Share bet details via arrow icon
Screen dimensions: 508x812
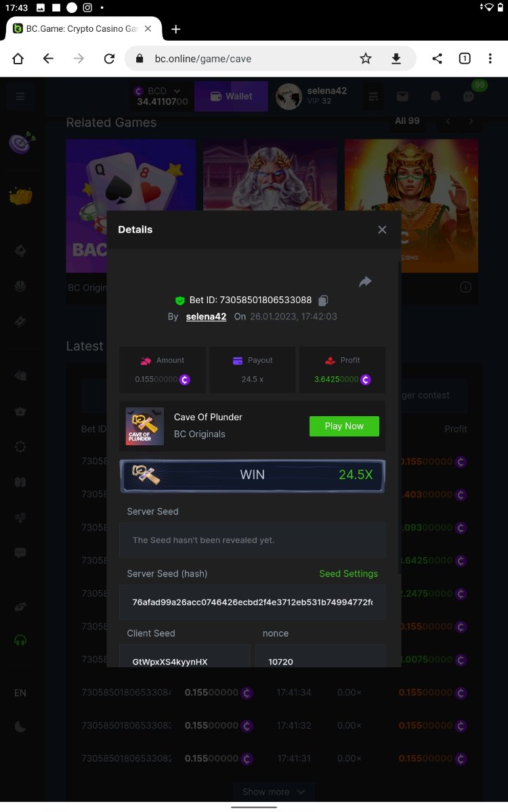click(x=365, y=281)
